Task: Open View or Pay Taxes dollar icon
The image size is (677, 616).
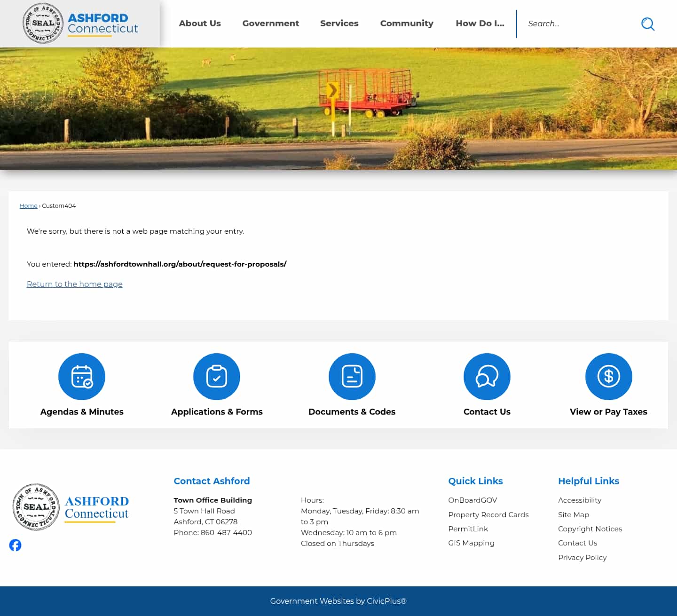Action: (x=608, y=376)
